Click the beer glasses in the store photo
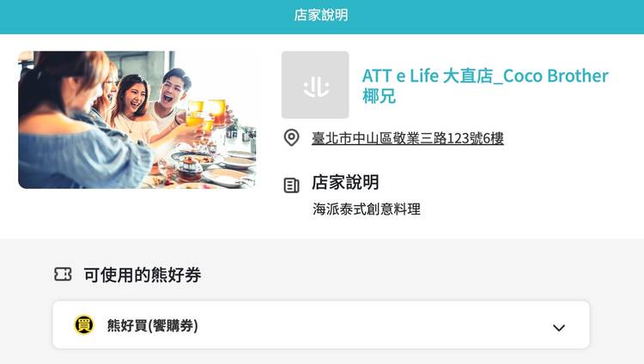Image resolution: width=644 pixels, height=364 pixels. (x=205, y=113)
